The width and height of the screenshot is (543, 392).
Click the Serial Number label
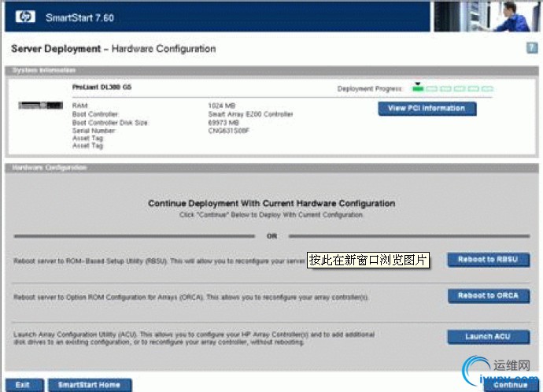94,131
